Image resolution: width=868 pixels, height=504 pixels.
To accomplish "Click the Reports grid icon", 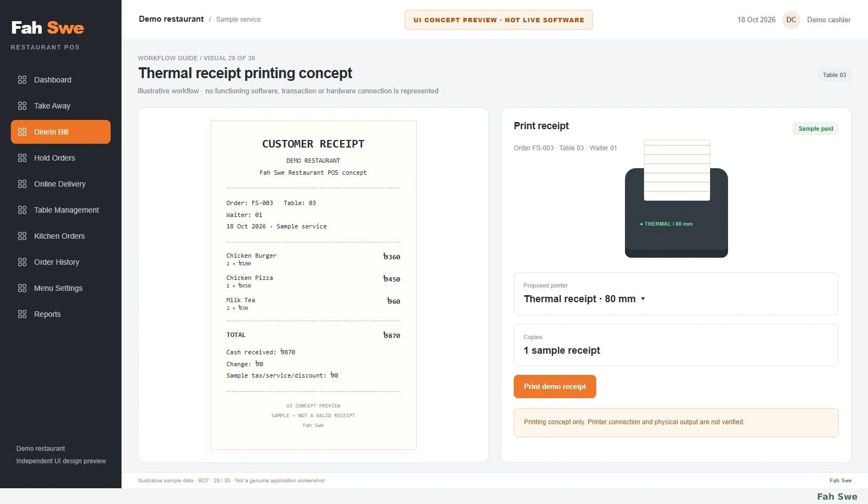I will click(22, 314).
